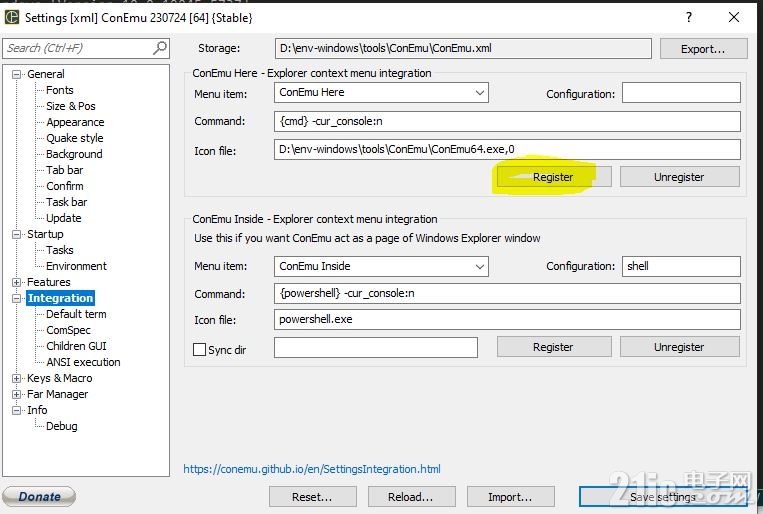The image size is (763, 514).
Task: Go to ANSI execution settings page
Action: point(83,362)
